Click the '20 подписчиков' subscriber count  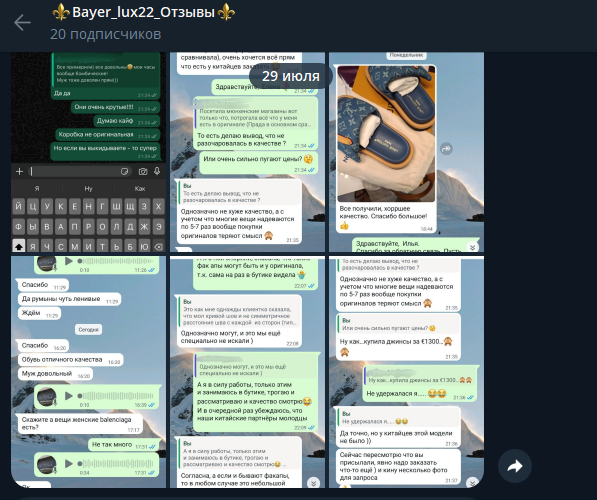(x=105, y=34)
